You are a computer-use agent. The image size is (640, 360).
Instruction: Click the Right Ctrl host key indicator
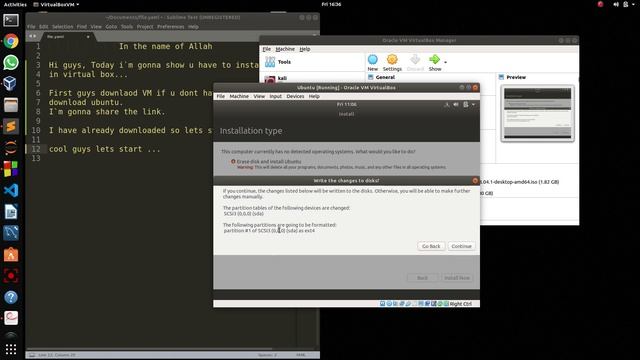pyautogui.click(x=460, y=304)
